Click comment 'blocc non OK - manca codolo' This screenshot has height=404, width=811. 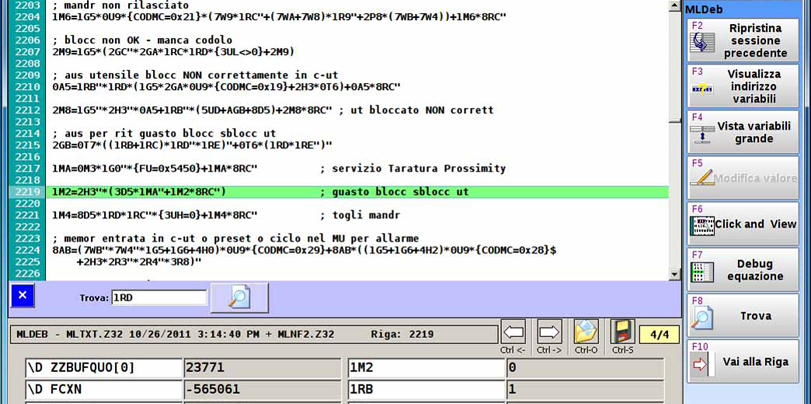tap(143, 40)
